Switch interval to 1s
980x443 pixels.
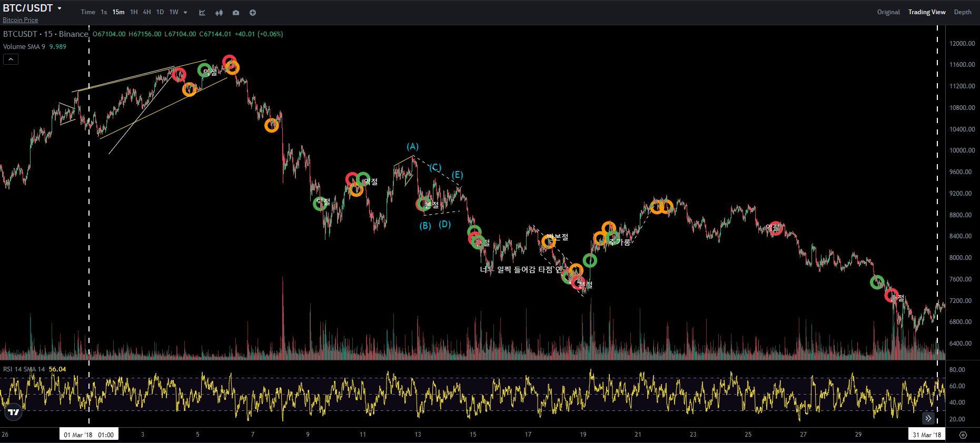click(104, 12)
